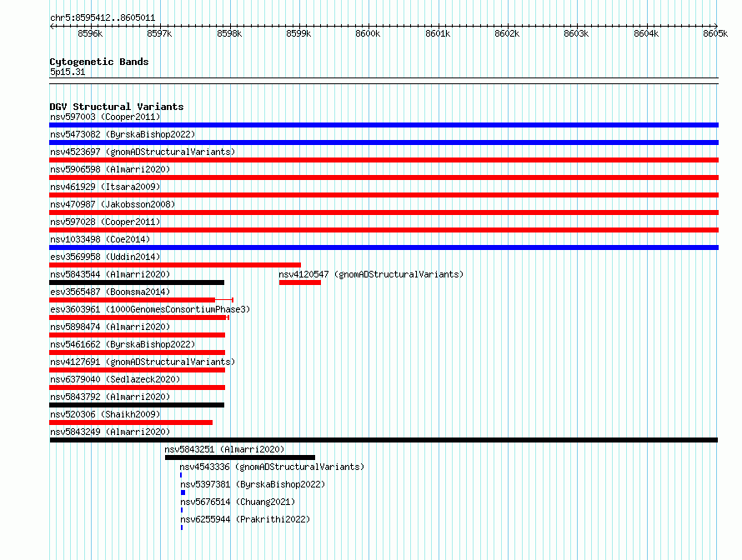Click the blue bar under nsv1033498
This screenshot has width=742, height=560.
pos(384,247)
